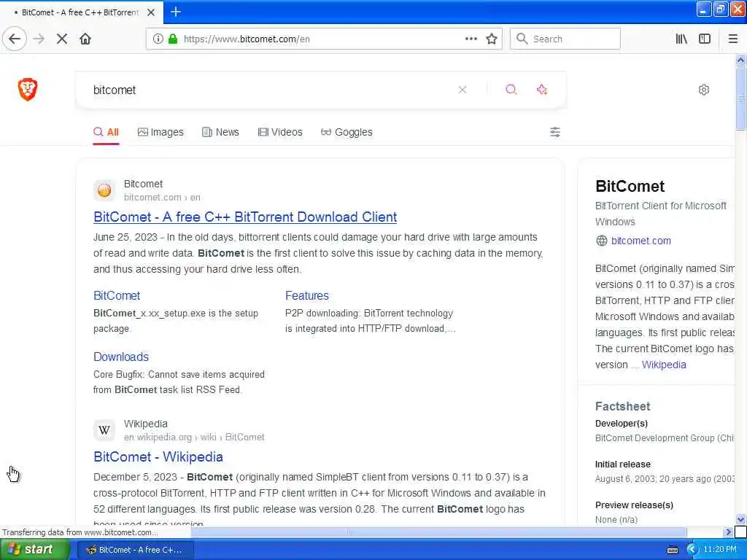Viewport: 747px width, 560px height.
Task: Open the Goggles tab
Action: coord(347,132)
